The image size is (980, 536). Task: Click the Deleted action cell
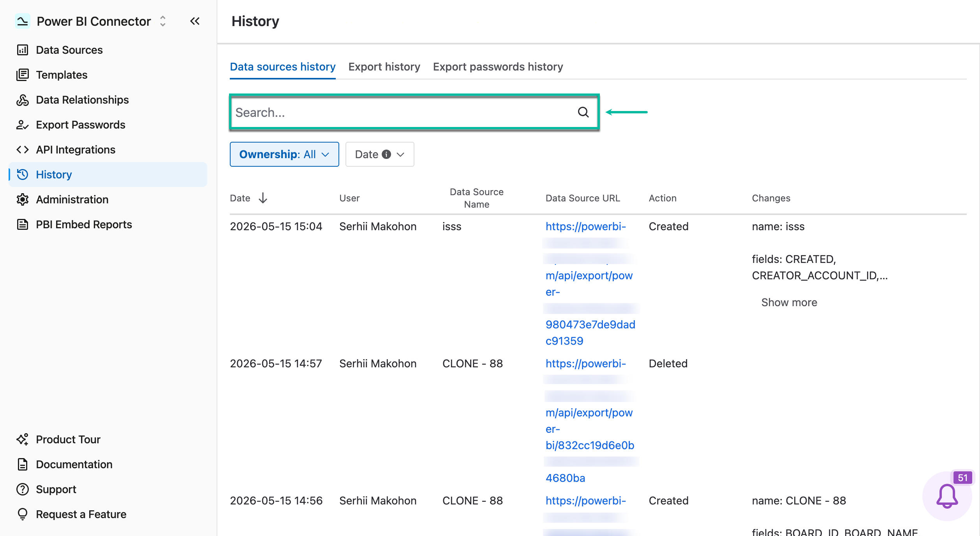click(668, 363)
